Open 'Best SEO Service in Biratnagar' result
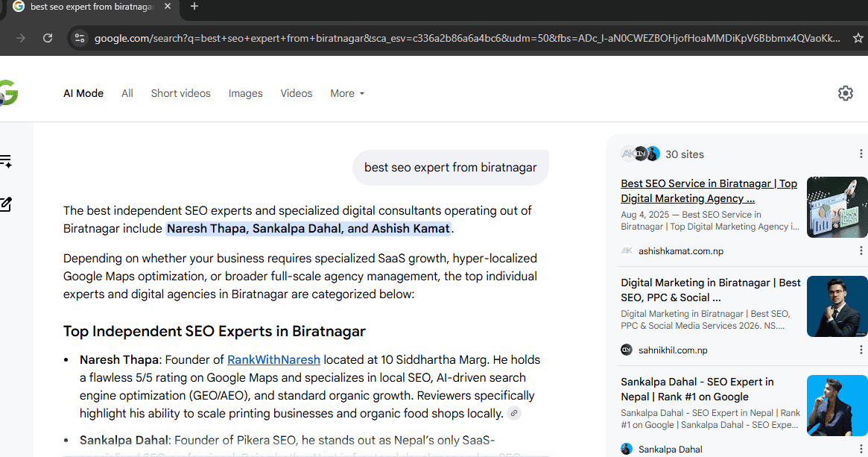 [x=709, y=191]
